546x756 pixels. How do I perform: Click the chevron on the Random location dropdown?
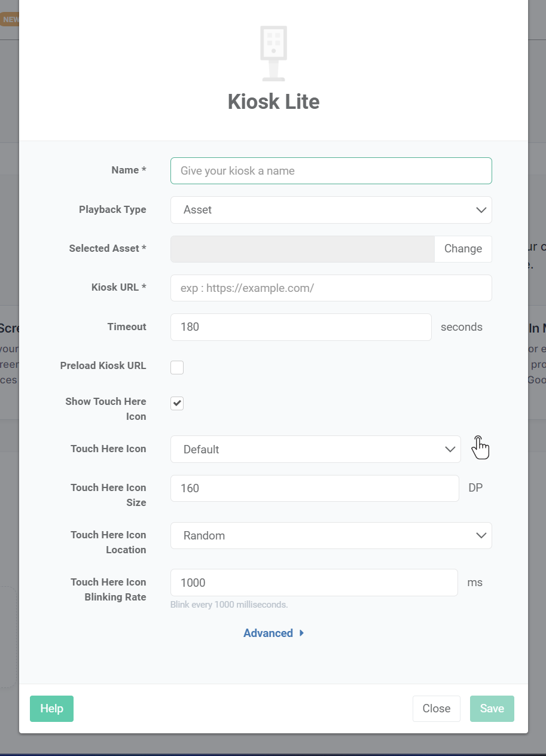click(x=481, y=535)
